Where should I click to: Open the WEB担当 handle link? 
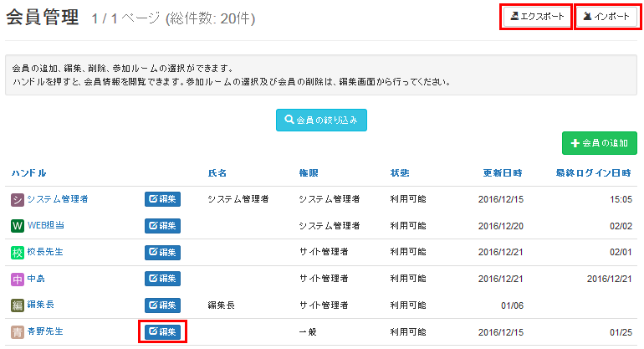46,225
